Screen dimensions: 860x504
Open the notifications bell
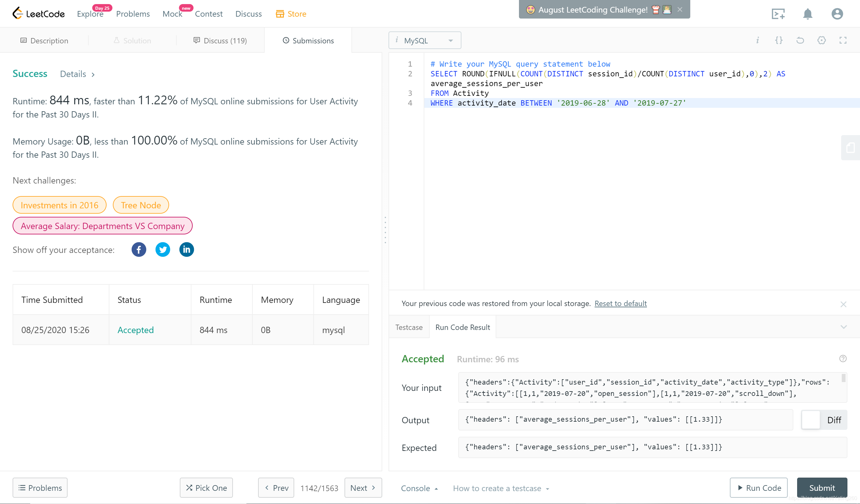(807, 14)
